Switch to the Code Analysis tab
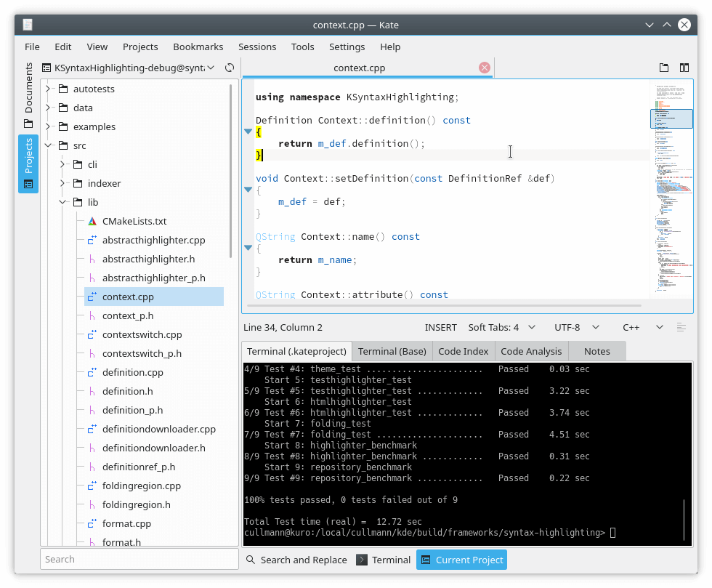 (531, 351)
